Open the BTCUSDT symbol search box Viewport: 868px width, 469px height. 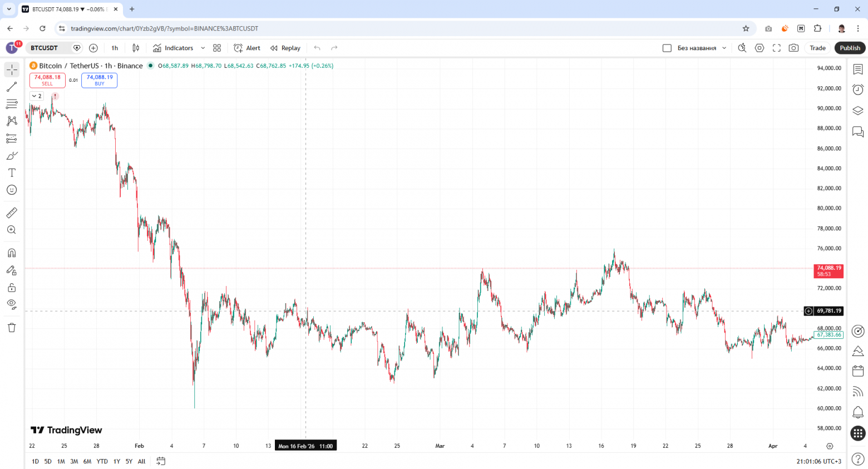(x=44, y=48)
